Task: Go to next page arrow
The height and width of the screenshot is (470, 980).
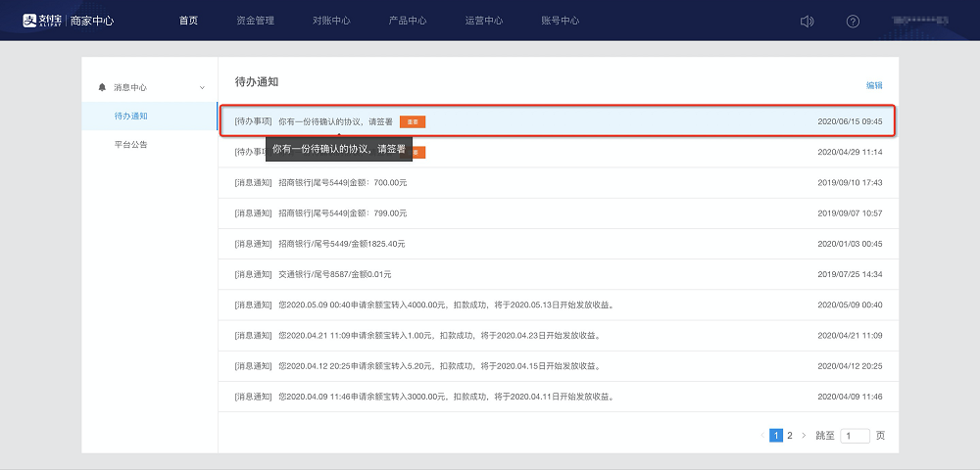Action: coord(804,436)
